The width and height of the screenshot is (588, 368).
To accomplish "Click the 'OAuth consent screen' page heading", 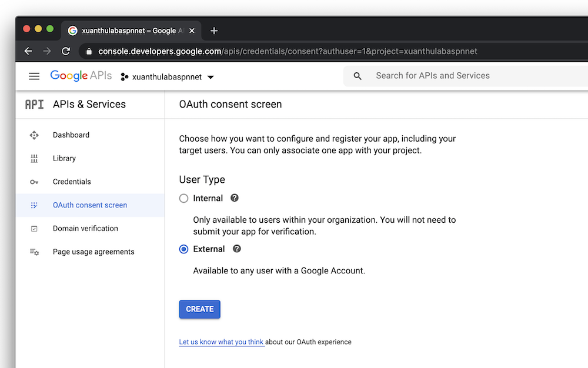I will click(x=230, y=105).
